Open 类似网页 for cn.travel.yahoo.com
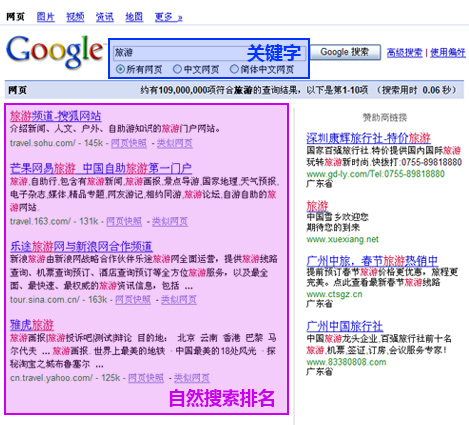469x425 pixels. pos(192,378)
